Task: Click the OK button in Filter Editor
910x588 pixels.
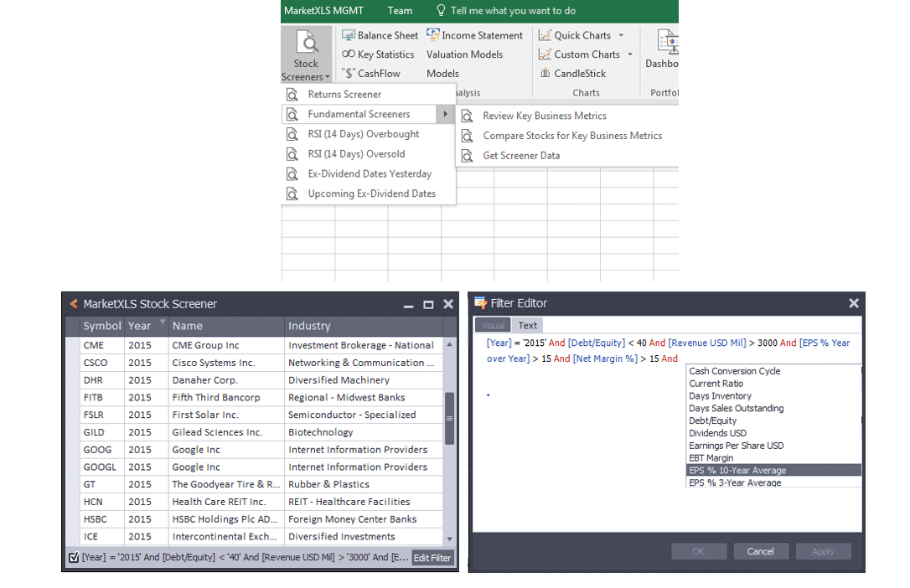Action: (699, 551)
